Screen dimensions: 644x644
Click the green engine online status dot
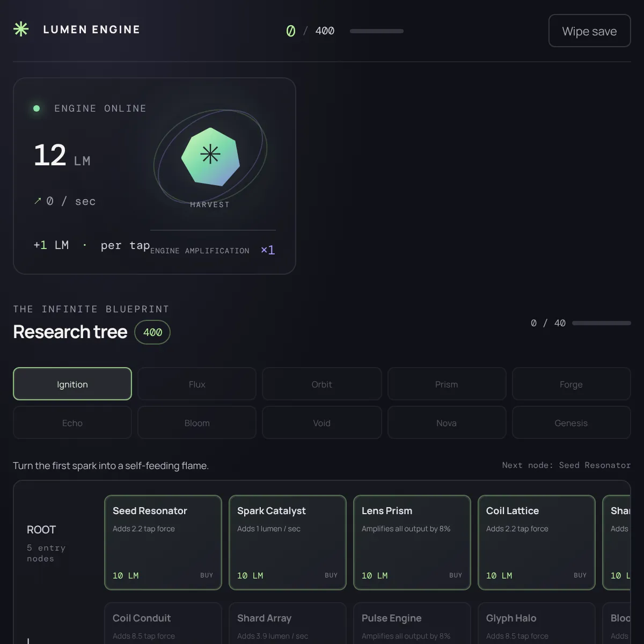click(36, 108)
